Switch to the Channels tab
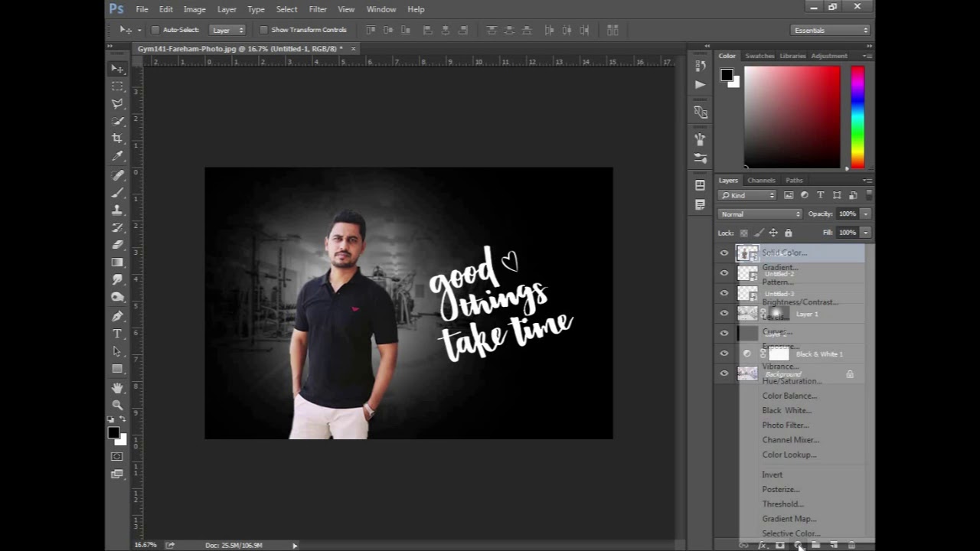Screen dimensions: 980x551 point(761,181)
